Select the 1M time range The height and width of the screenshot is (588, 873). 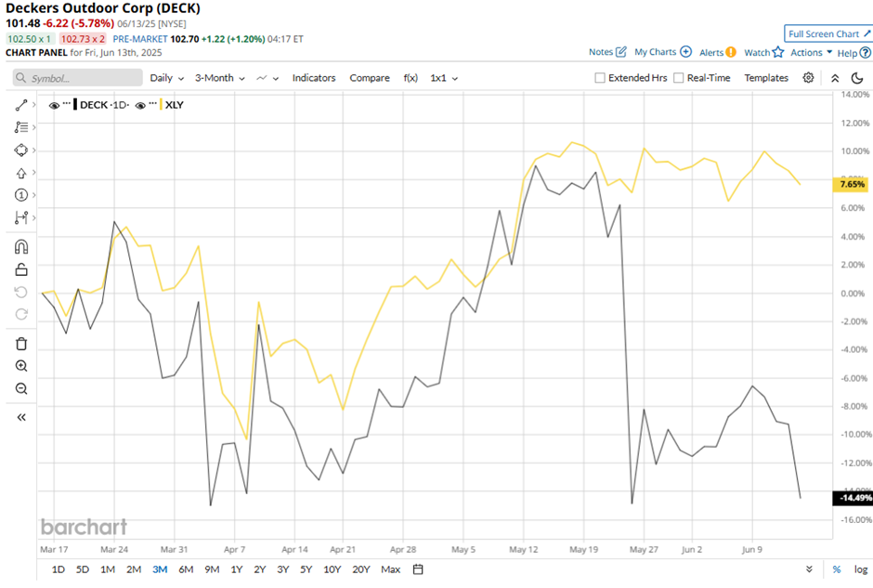coord(108,569)
